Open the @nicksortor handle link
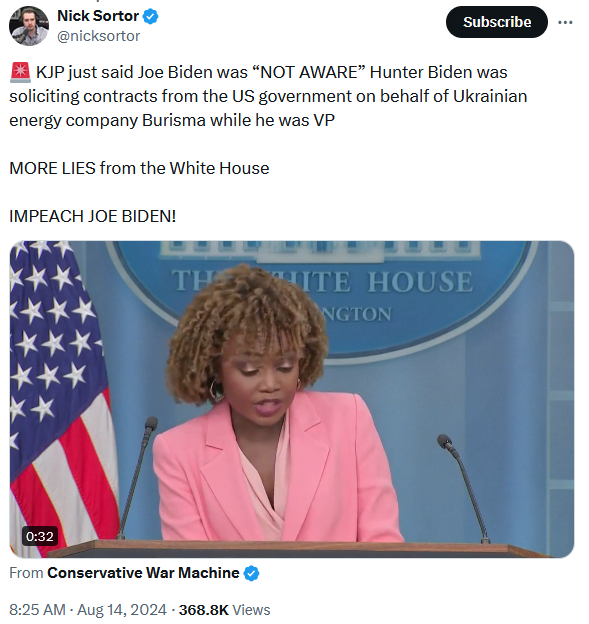The height and width of the screenshot is (624, 589). [98, 36]
